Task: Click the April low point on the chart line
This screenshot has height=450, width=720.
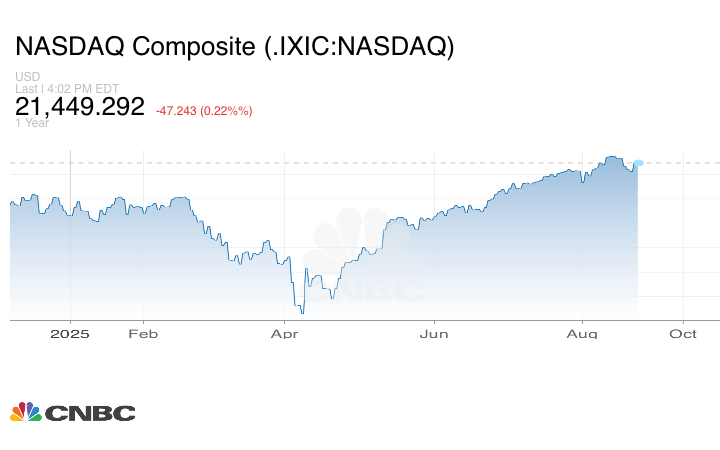Action: click(x=302, y=312)
